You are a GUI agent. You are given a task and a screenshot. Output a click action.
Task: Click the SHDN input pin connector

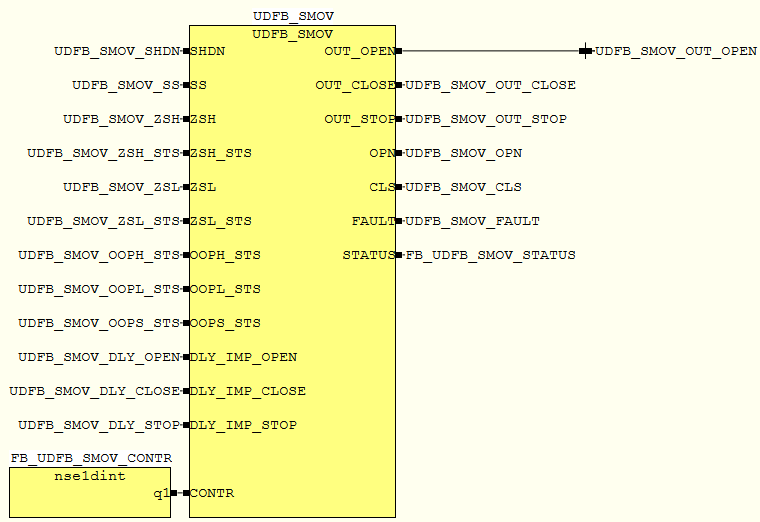click(x=186, y=51)
